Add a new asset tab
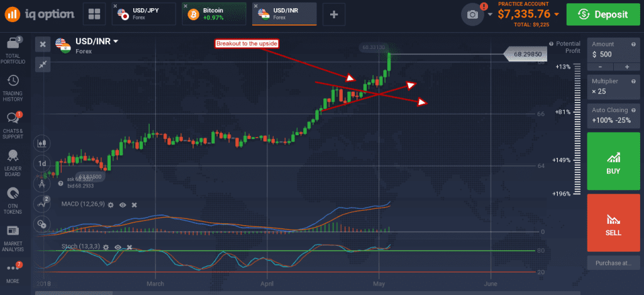 click(334, 14)
